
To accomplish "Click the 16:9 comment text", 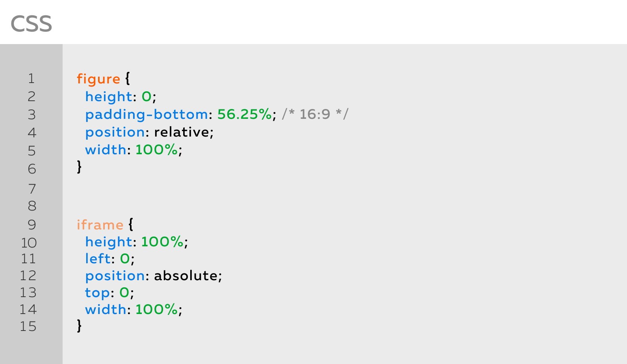I will (x=315, y=114).
